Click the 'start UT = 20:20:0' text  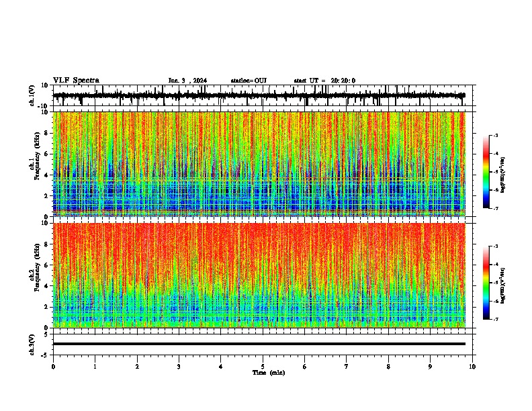[x=324, y=81]
